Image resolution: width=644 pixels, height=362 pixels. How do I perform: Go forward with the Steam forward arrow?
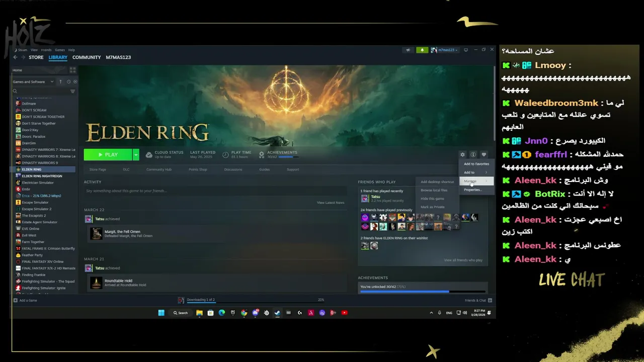tap(22, 57)
